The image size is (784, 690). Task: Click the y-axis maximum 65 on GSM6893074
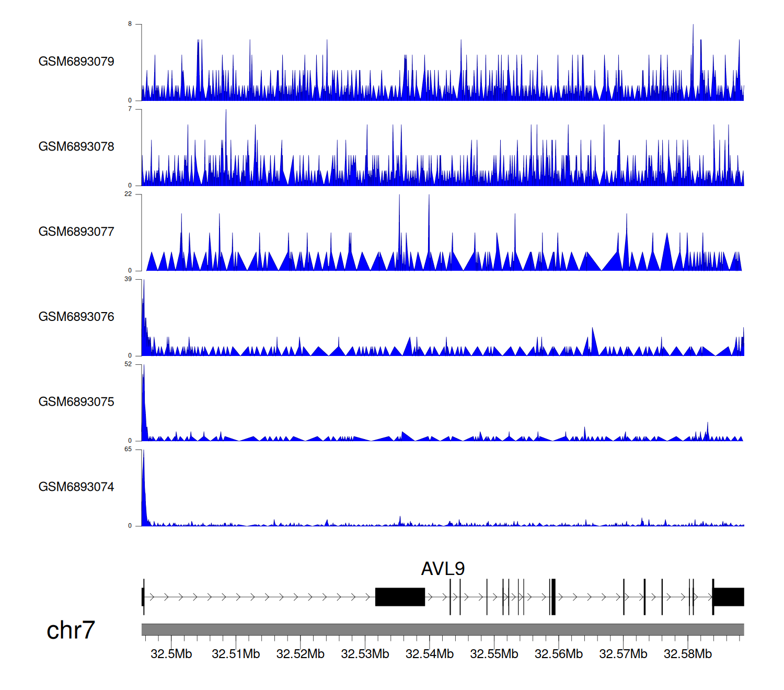pyautogui.click(x=128, y=450)
